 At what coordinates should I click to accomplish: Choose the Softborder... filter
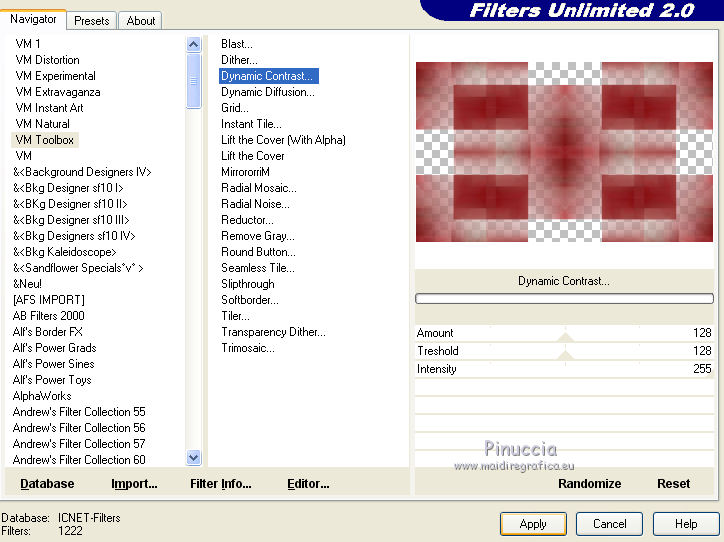[x=250, y=300]
